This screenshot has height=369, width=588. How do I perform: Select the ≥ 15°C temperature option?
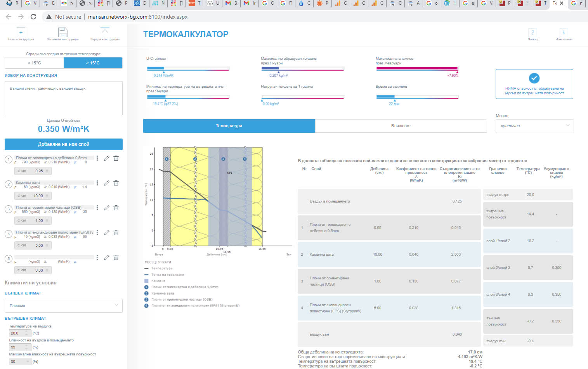(x=93, y=63)
